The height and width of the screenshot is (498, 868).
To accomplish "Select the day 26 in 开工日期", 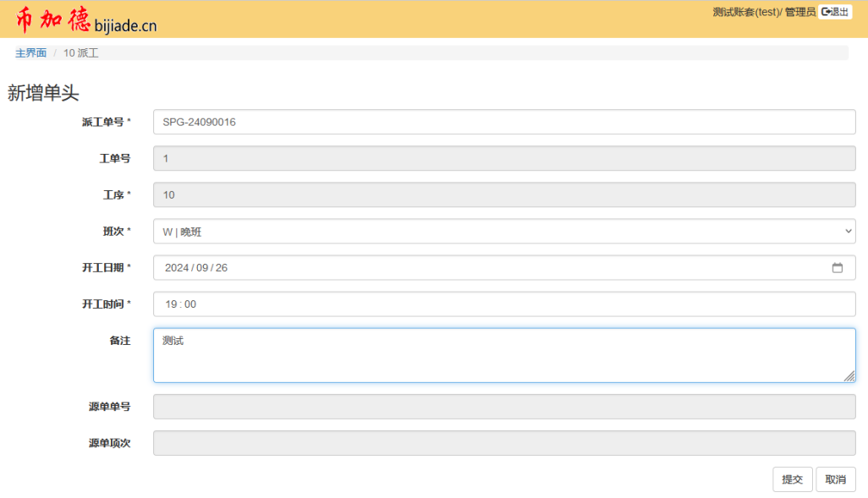I will (222, 268).
